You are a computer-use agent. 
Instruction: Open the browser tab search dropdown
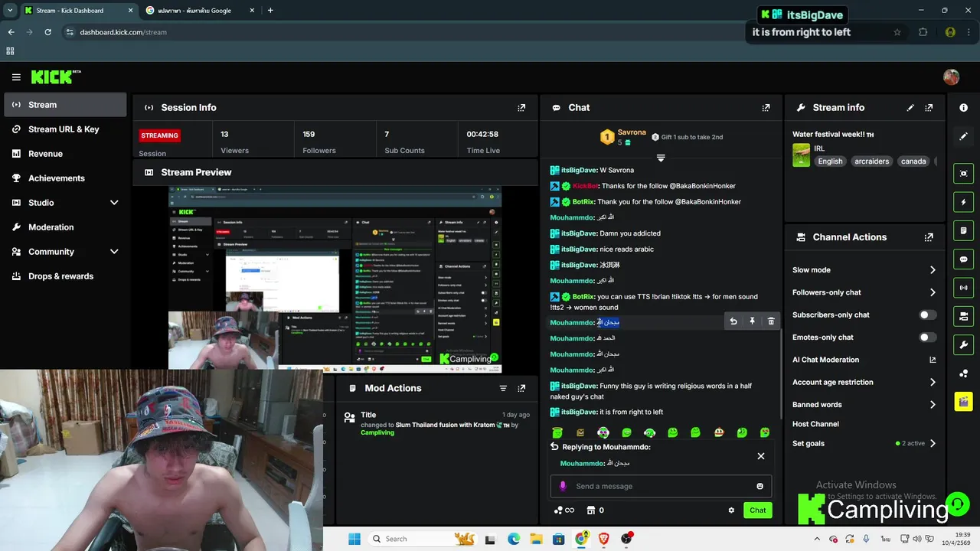tap(10, 10)
